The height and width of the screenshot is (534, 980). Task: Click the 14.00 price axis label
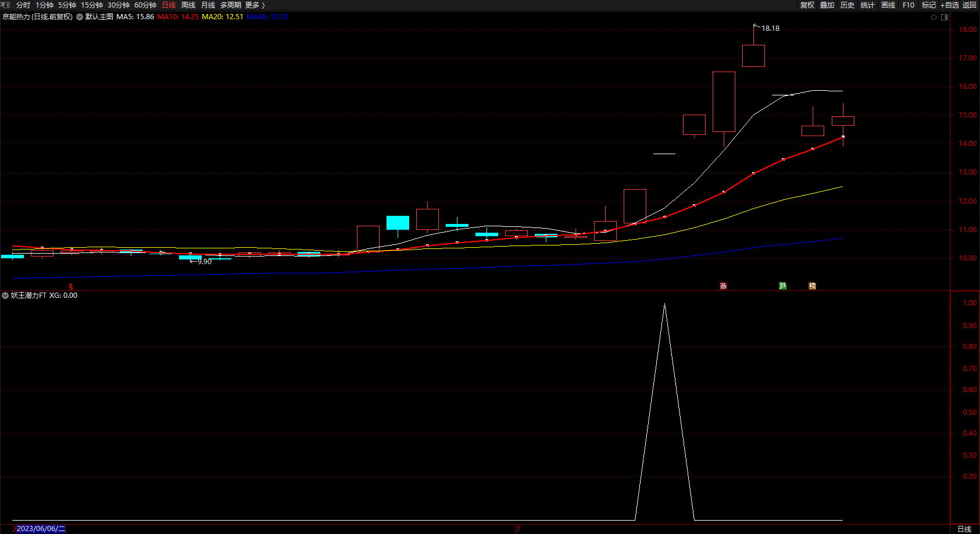(968, 144)
